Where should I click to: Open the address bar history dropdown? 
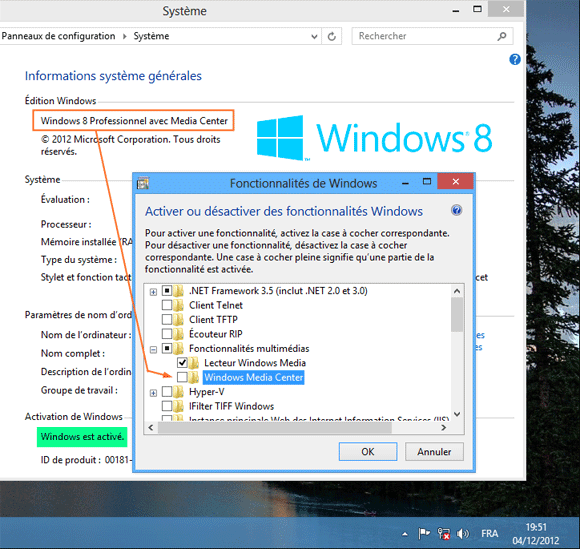point(314,36)
